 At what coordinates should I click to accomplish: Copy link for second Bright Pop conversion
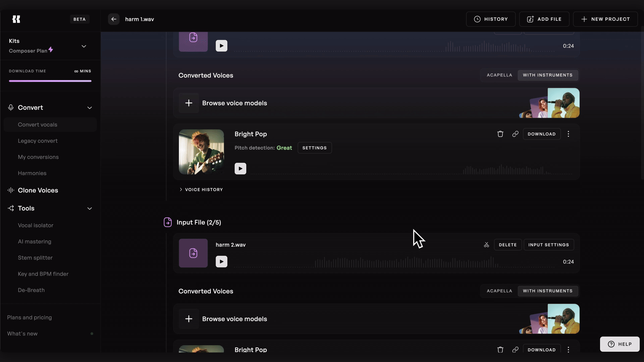515,350
